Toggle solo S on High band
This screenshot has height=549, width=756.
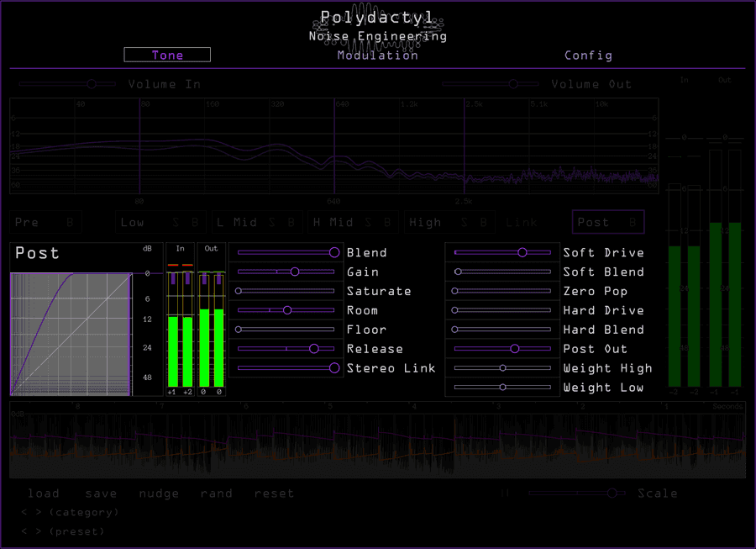[x=465, y=223]
